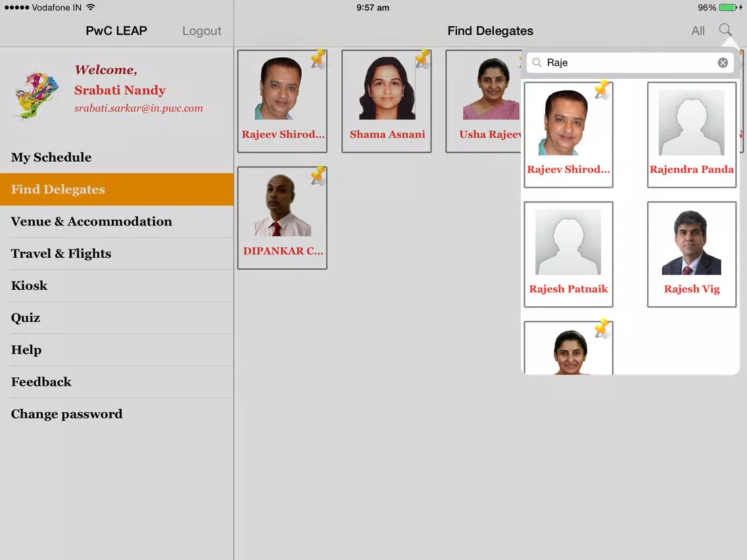Tap the 9:57 am clock

coord(373,8)
